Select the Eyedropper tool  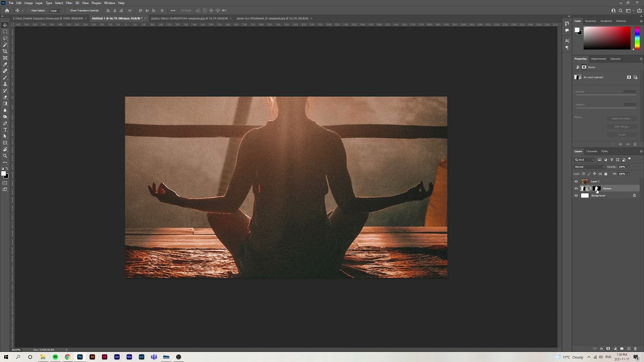5,64
